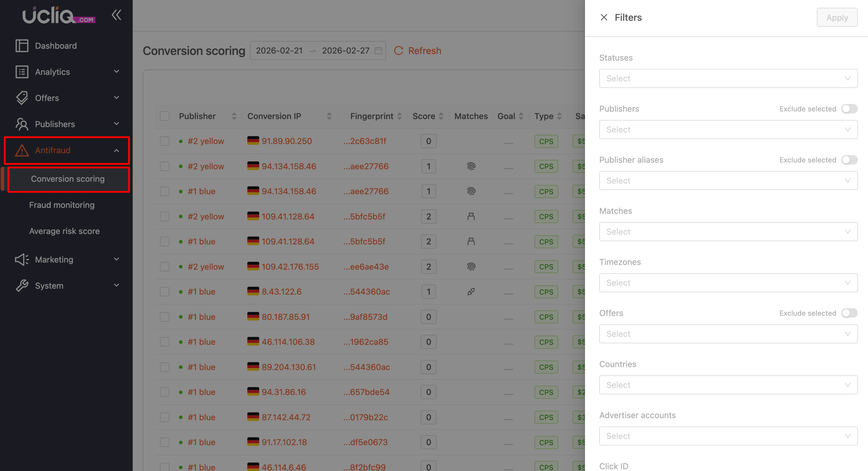Image resolution: width=868 pixels, height=471 pixels.
Task: Select Average risk score menu item
Action: pyautogui.click(x=65, y=231)
